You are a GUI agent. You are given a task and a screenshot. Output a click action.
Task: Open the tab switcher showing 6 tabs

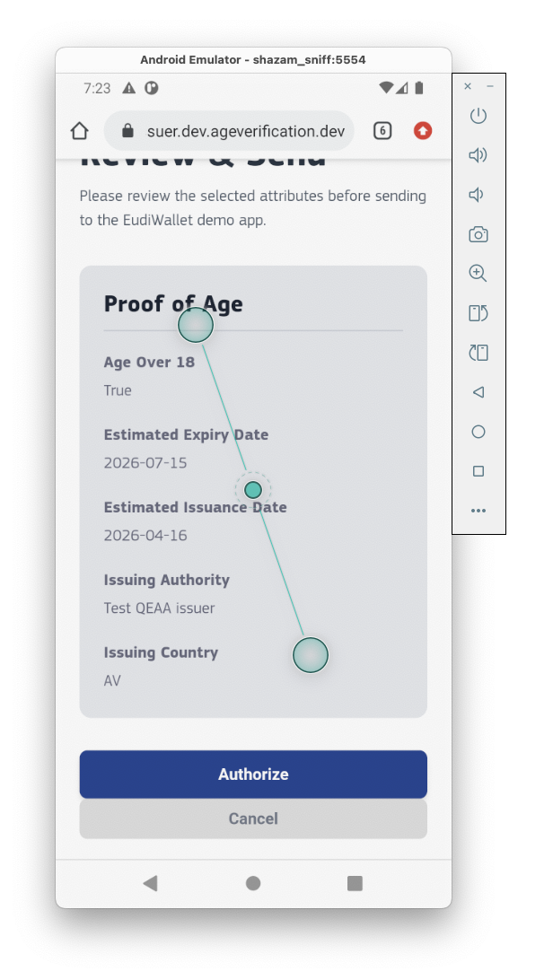tap(382, 131)
